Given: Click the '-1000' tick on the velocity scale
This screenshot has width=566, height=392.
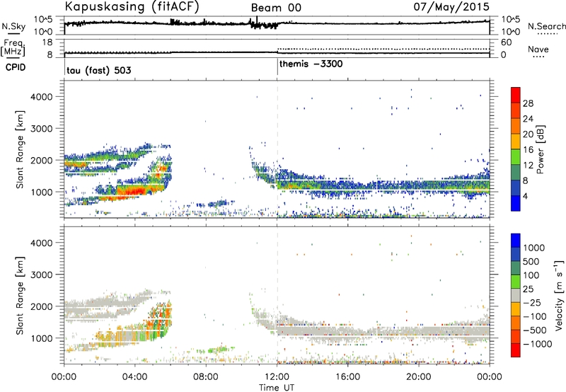Looking at the screenshot, I should pyautogui.click(x=537, y=344).
